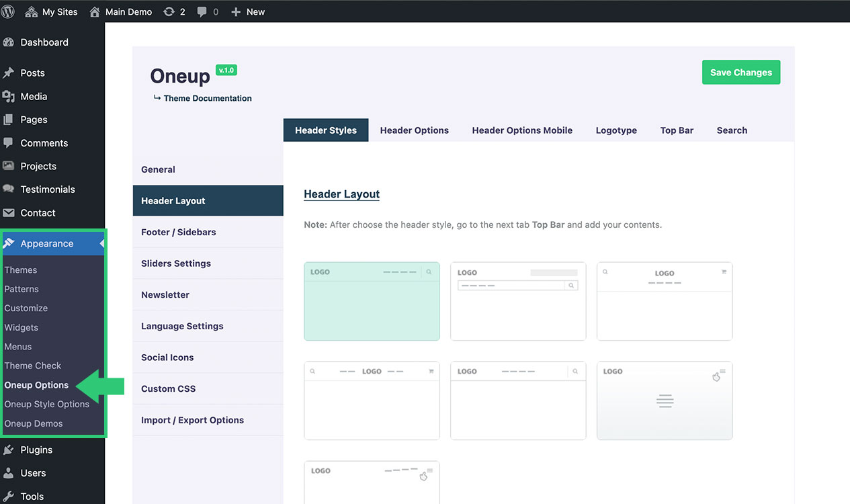Go to Footer / Sidebars settings section

point(179,232)
